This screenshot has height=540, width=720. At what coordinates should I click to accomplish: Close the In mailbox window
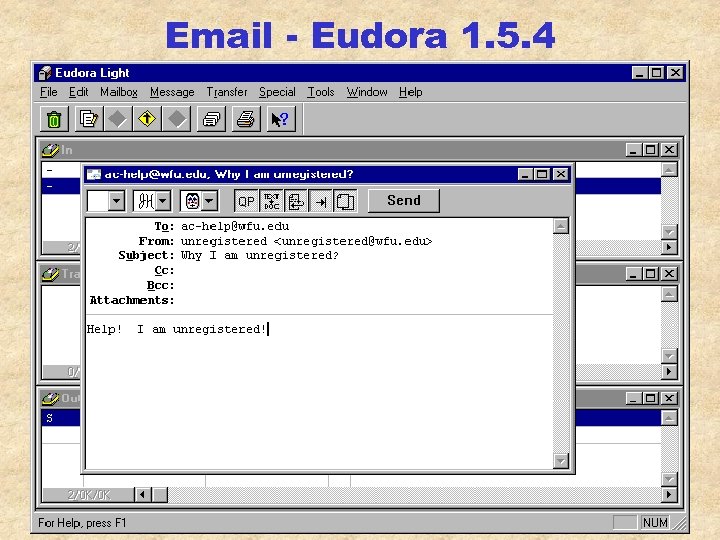click(669, 150)
